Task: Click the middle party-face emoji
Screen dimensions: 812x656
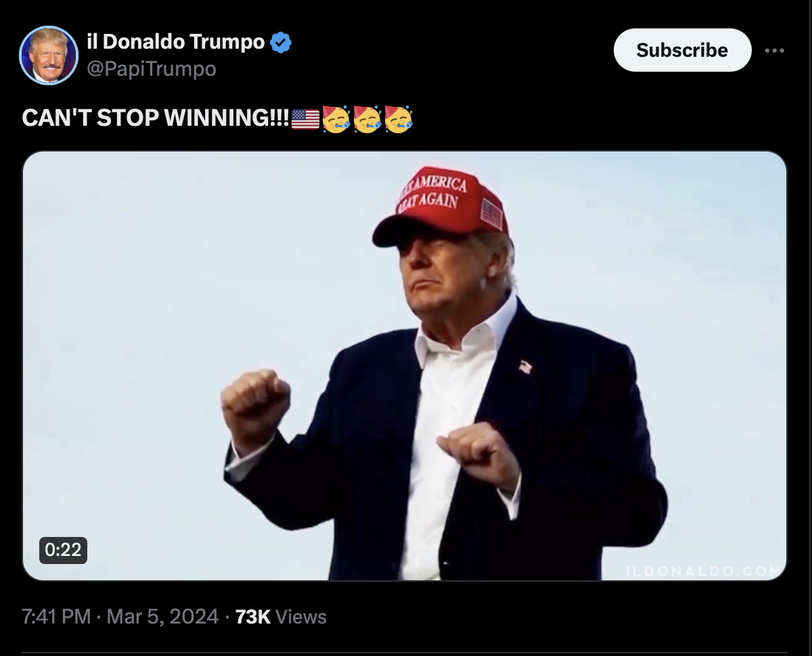Action: click(x=366, y=119)
